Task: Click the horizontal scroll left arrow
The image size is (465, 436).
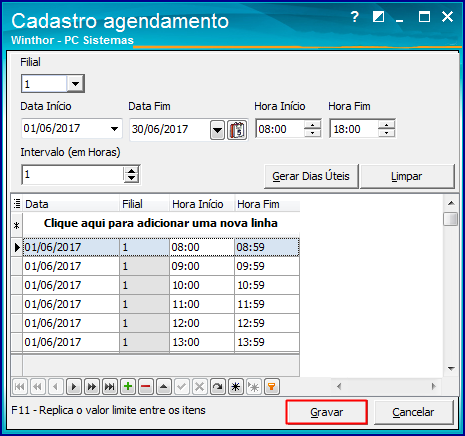Action: point(339,386)
